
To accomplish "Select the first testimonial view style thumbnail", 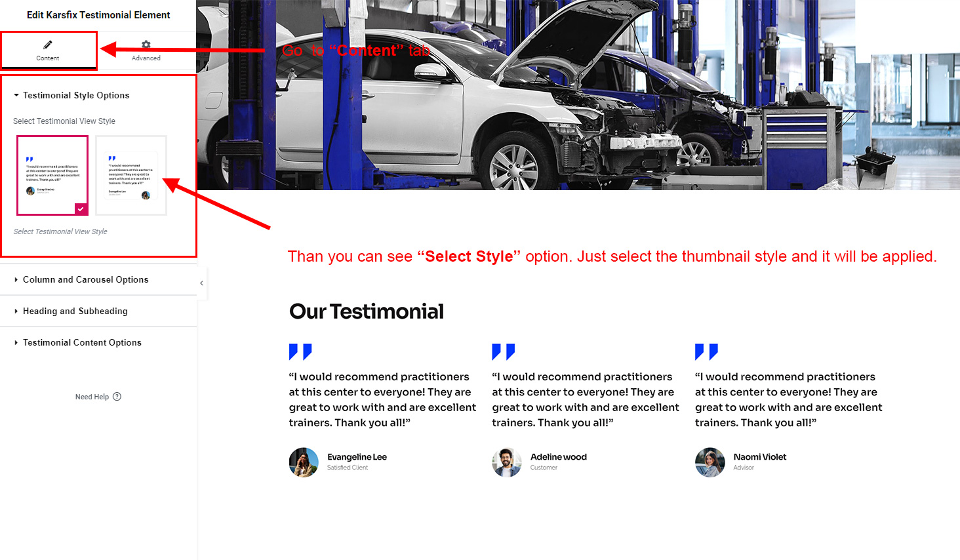I will [x=52, y=175].
